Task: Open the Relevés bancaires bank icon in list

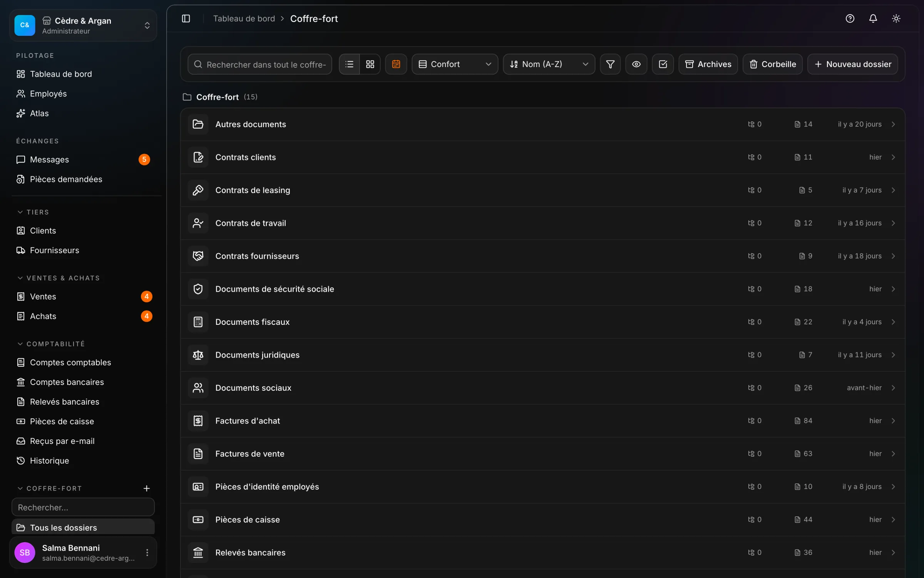Action: coord(198,553)
